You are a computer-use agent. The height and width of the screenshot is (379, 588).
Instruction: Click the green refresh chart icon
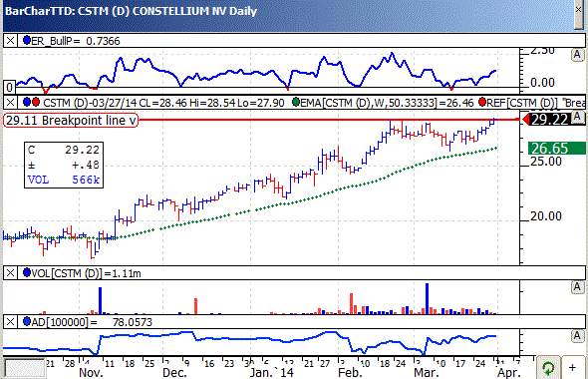pyautogui.click(x=548, y=368)
